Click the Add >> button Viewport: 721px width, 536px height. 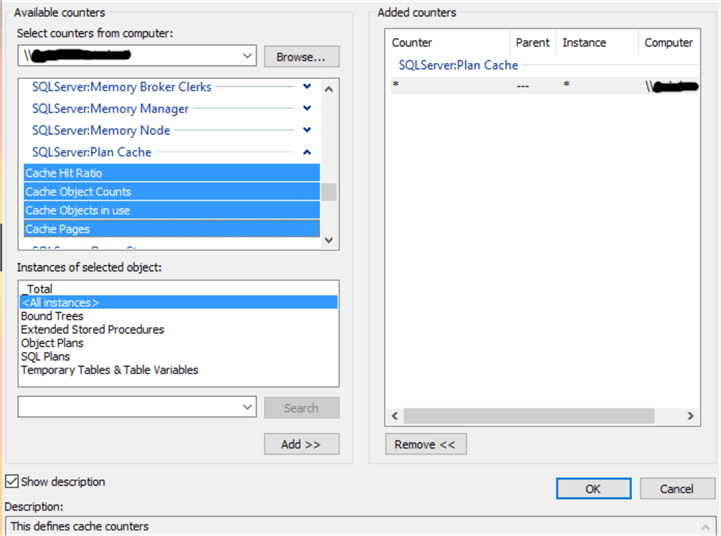(x=302, y=444)
